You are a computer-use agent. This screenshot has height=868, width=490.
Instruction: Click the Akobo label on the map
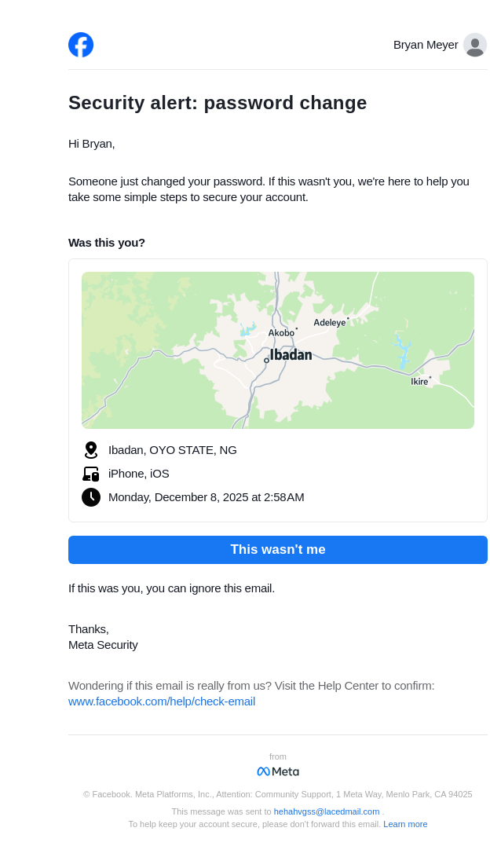pos(281,333)
